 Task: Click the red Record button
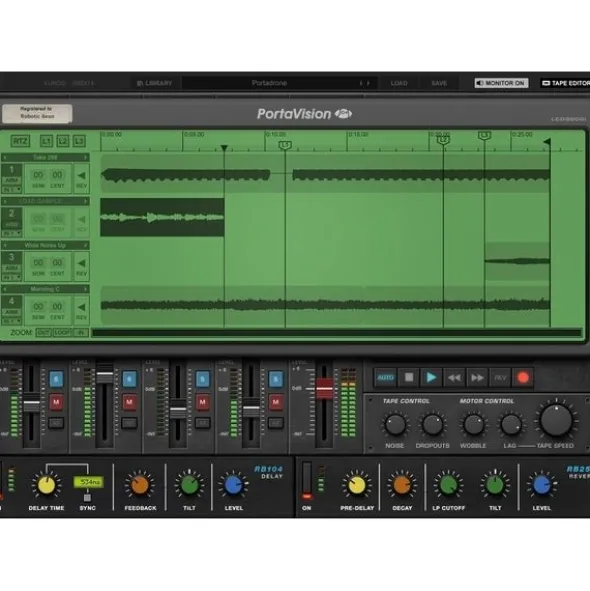coord(523,377)
